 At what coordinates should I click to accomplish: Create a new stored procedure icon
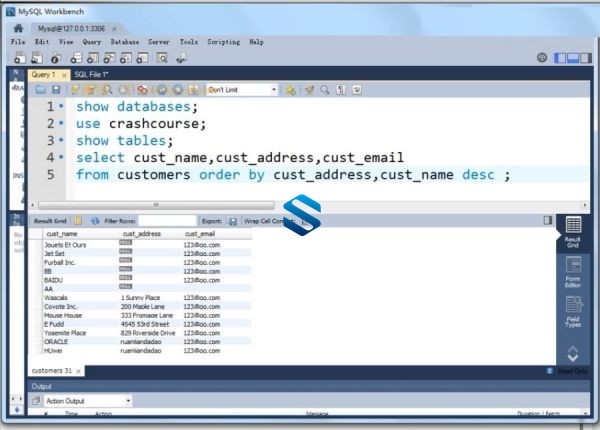click(x=126, y=58)
